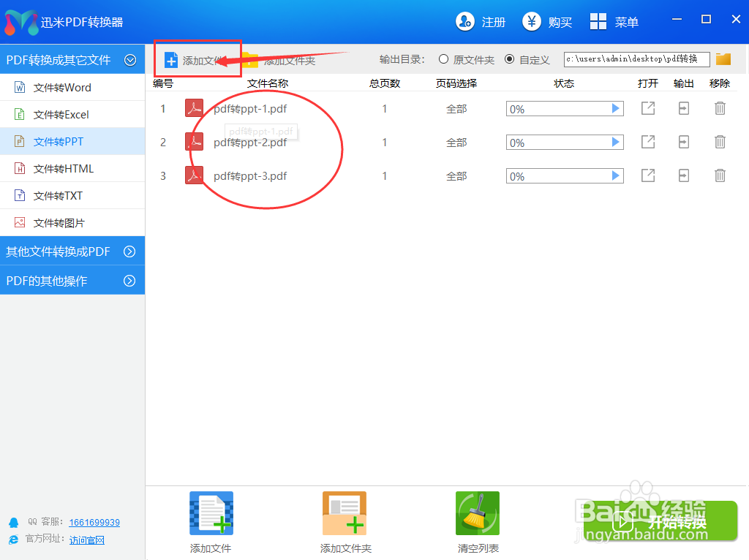Viewport: 749px width, 560px height.
Task: Select 文件转Word in sidebar
Action: pos(72,88)
